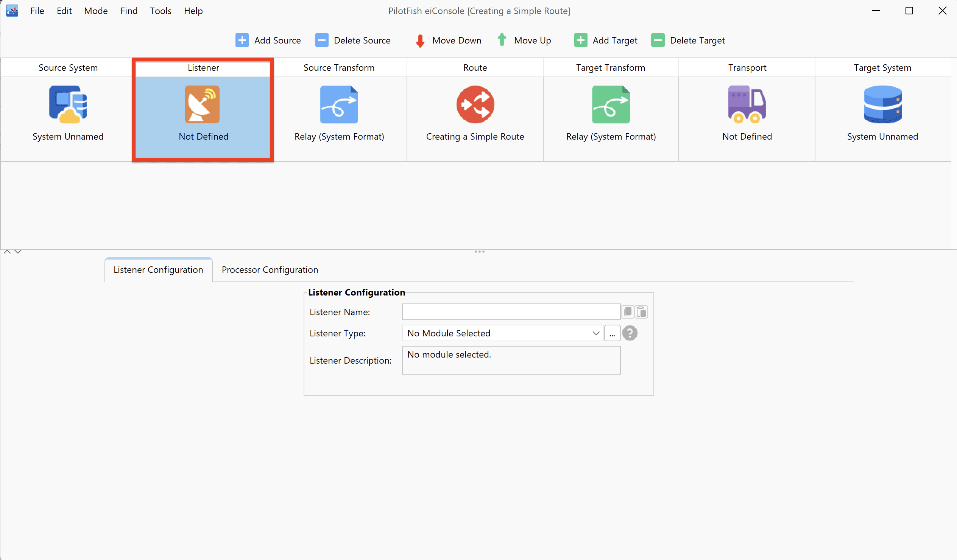The height and width of the screenshot is (560, 957).
Task: Select the Listener Configuration tab
Action: (x=158, y=269)
